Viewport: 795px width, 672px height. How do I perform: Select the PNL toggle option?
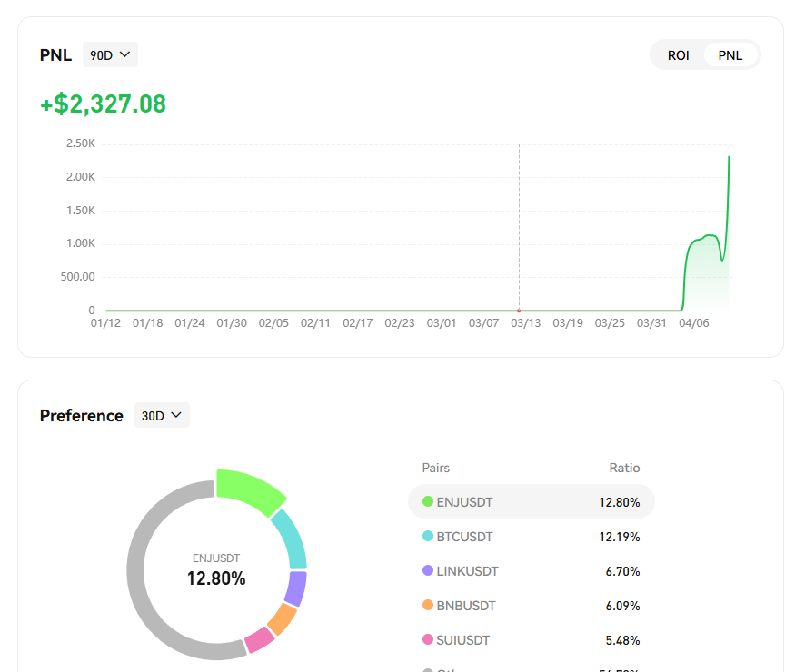coord(730,55)
